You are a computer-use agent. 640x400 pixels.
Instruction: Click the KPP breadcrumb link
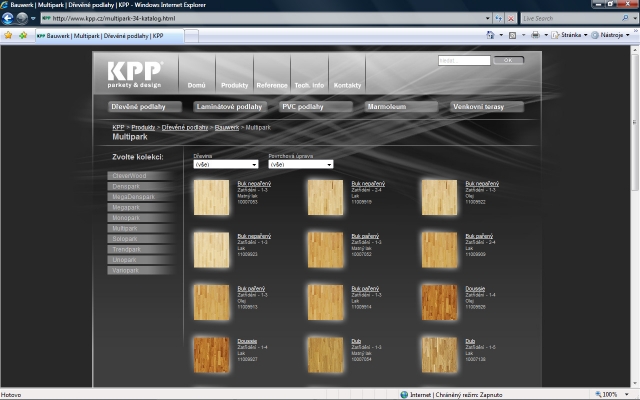point(118,127)
